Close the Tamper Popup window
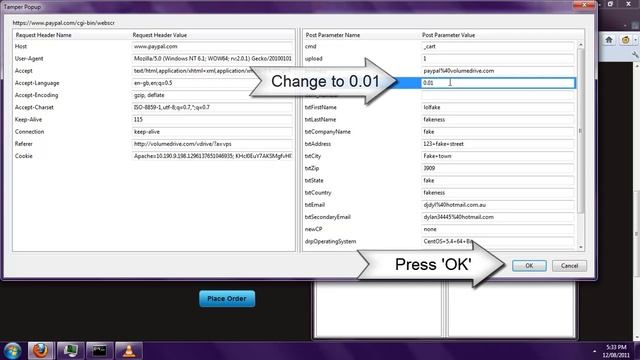The image size is (640, 360). 584,4
